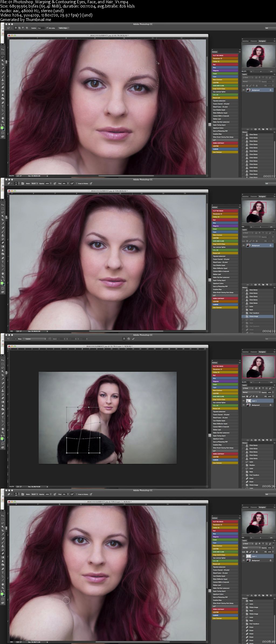Viewport: 276px width, 644px height.
Task: Create a new layer group in the 00:06:36 frame
Action: 263,440
